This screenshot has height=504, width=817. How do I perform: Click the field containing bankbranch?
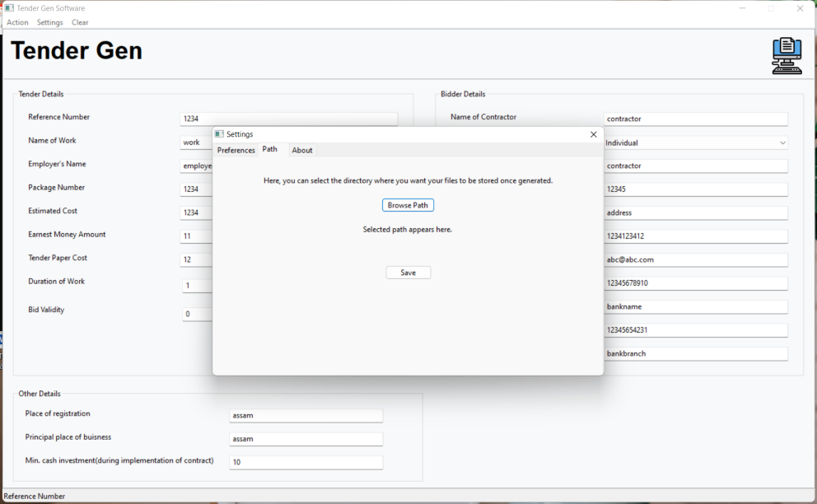[x=696, y=353]
